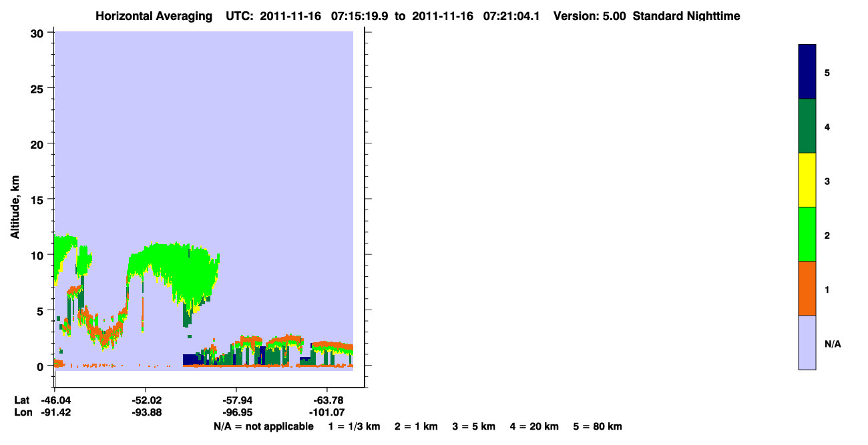
Task: Click the 'Lat' row label
Action: pos(22,400)
